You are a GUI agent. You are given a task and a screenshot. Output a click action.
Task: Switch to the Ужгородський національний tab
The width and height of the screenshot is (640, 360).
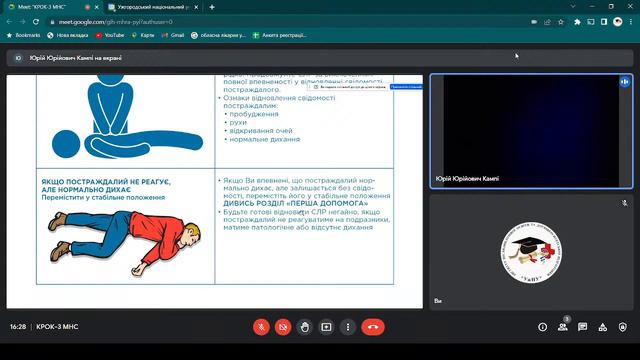(153, 7)
